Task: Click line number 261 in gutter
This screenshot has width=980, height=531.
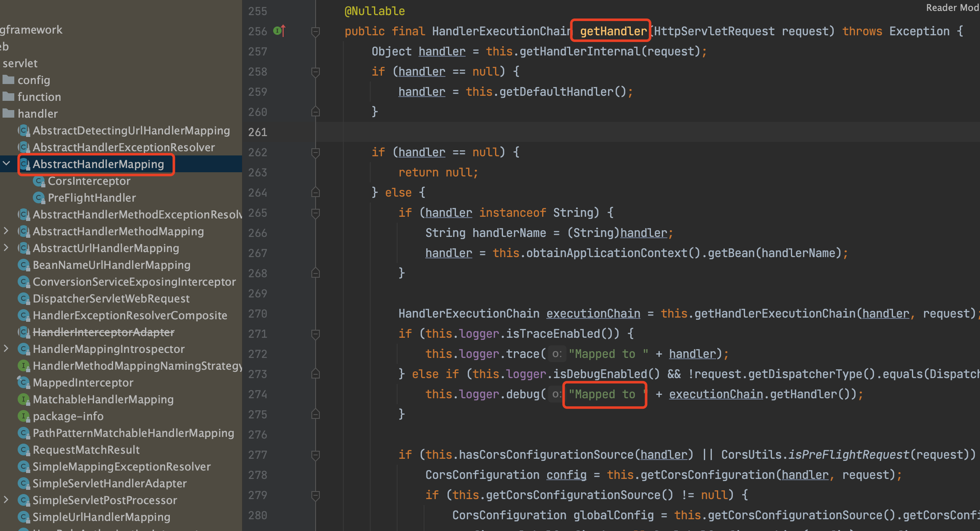Action: (257, 132)
